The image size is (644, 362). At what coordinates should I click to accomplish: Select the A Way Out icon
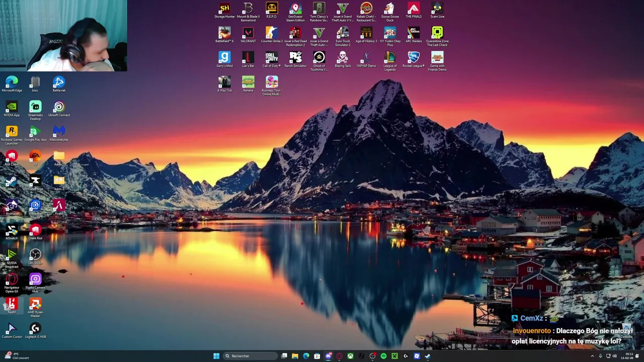coord(224,85)
